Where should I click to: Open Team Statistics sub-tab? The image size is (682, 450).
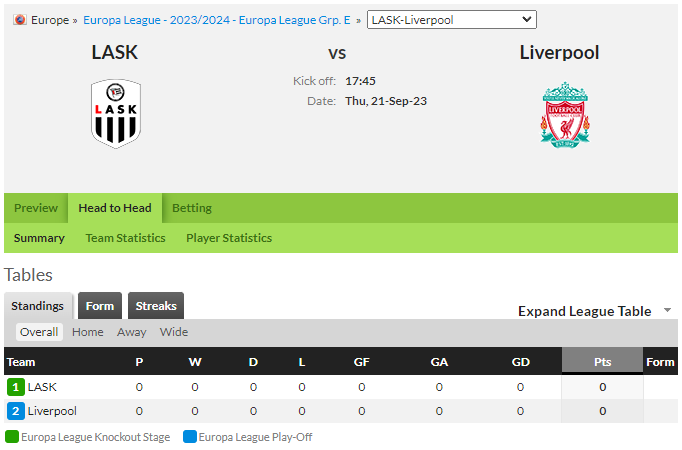tap(125, 238)
